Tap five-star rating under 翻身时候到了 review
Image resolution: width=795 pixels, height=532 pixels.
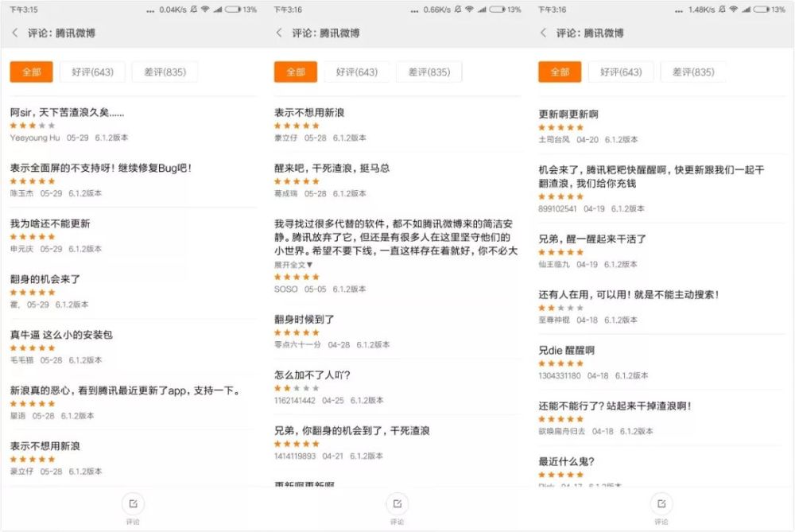[297, 332]
